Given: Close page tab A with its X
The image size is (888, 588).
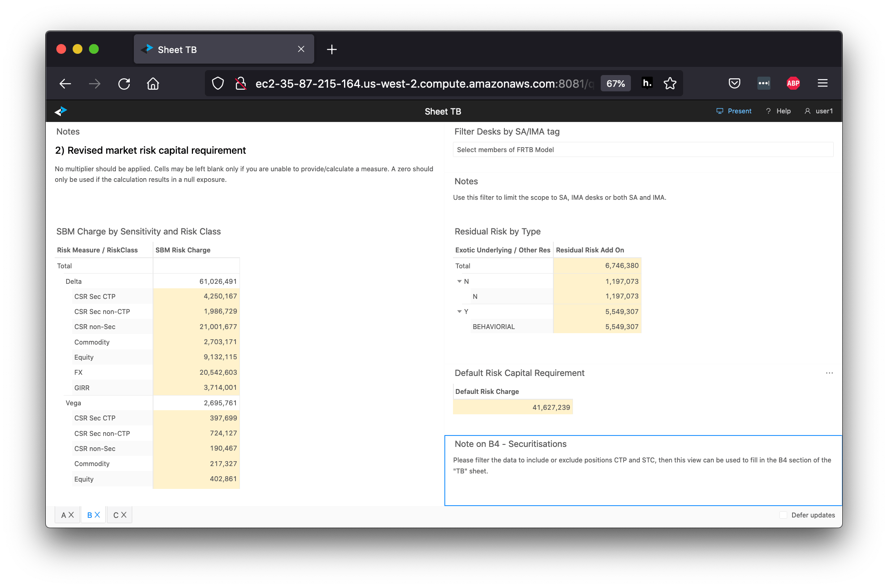Looking at the screenshot, I should 71,515.
